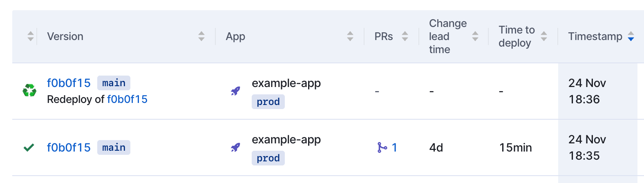Sort by the Version column arrows
644x183 pixels.
[x=201, y=36]
